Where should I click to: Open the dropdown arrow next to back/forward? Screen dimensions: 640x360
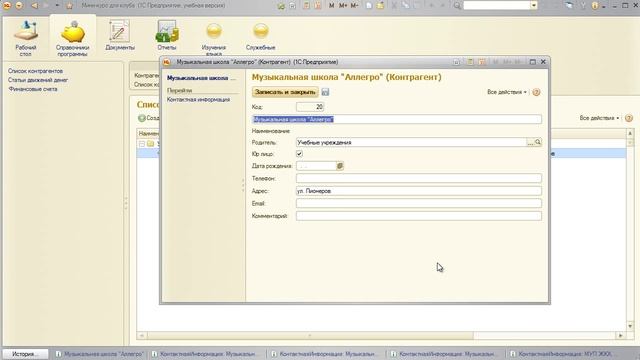(57, 5)
